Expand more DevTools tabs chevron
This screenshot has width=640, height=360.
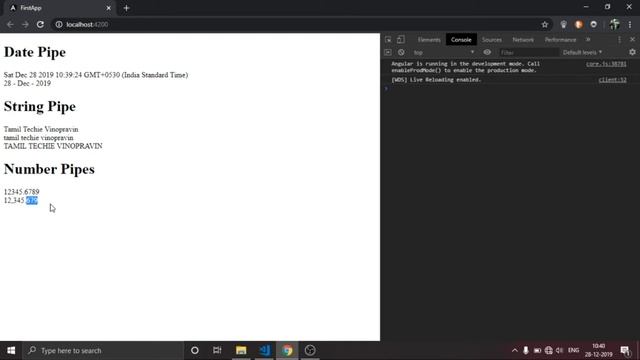tap(588, 40)
